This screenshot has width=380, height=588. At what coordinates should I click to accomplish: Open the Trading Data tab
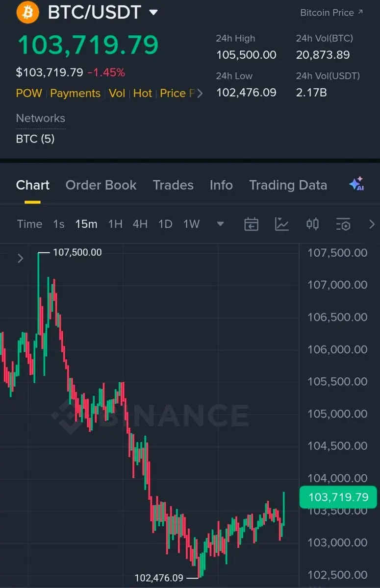(x=288, y=185)
